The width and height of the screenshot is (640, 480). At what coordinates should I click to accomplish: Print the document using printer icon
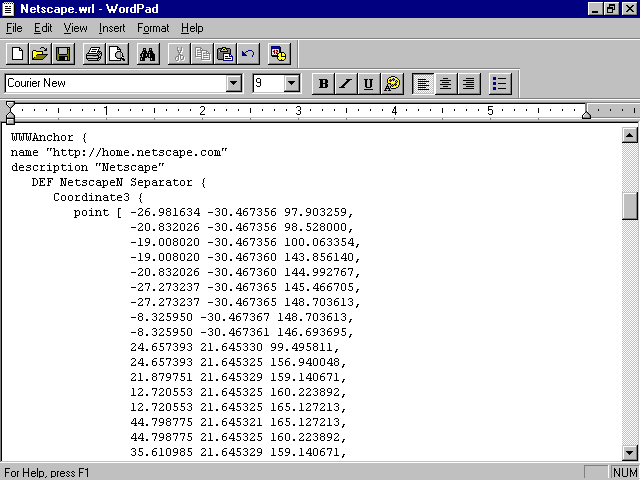[x=94, y=54]
